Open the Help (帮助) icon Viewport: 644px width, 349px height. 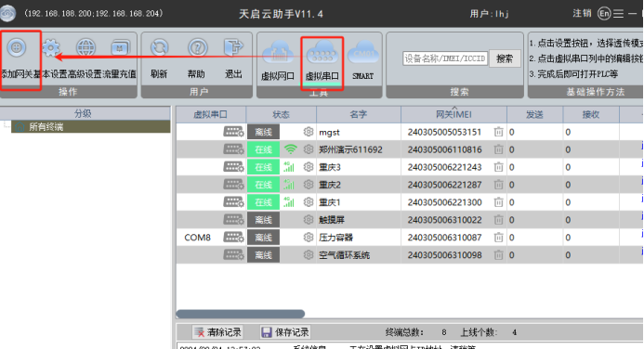tap(197, 48)
